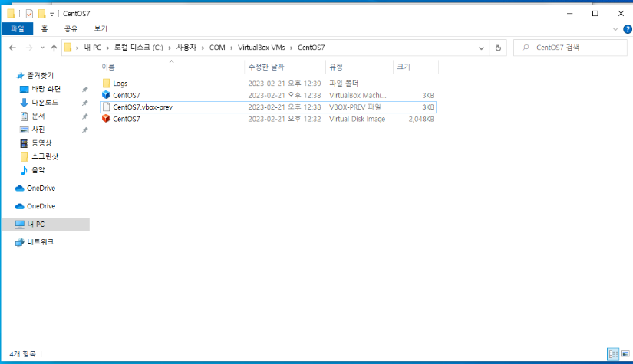Image resolution: width=633 pixels, height=364 pixels.
Task: Click the properties quick access icon
Action: [29, 14]
